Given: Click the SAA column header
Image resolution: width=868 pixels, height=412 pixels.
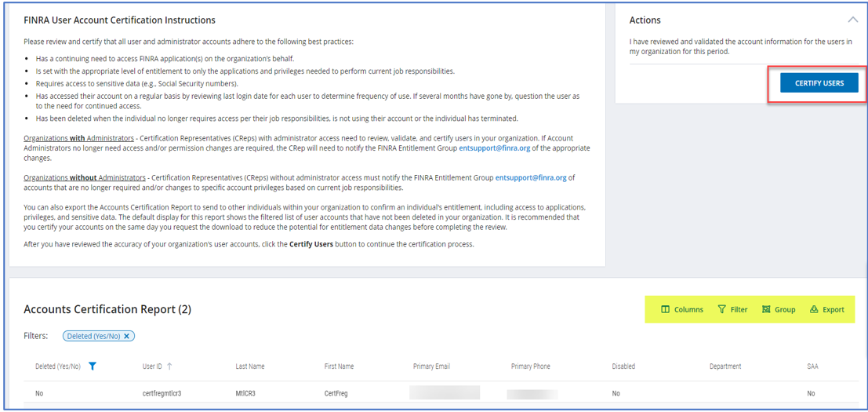Looking at the screenshot, I should point(812,366).
